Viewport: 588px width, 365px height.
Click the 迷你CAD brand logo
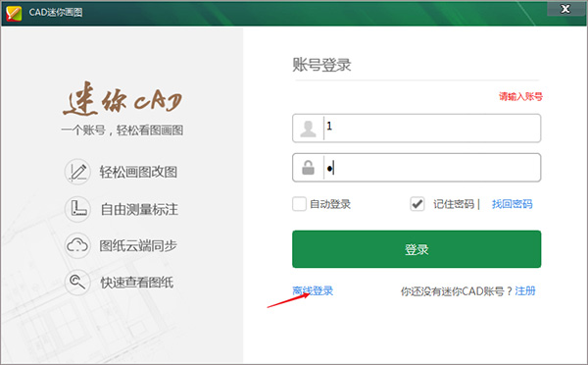tap(122, 98)
